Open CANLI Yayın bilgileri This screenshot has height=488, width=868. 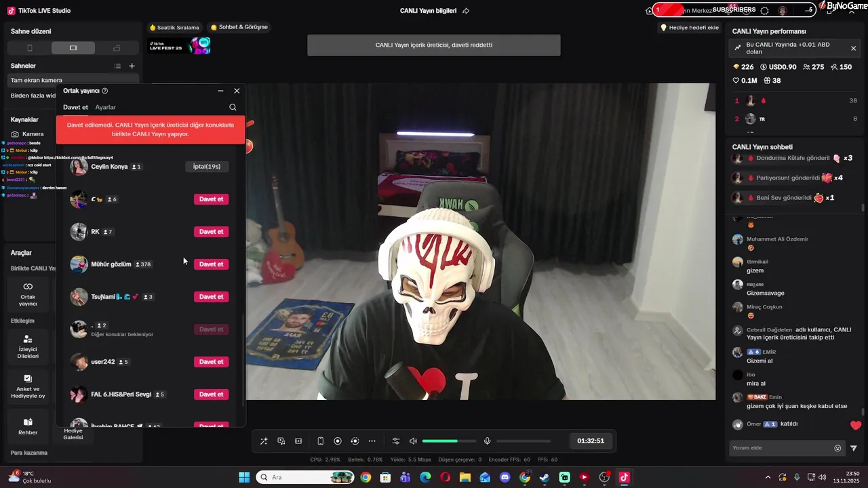click(x=428, y=11)
